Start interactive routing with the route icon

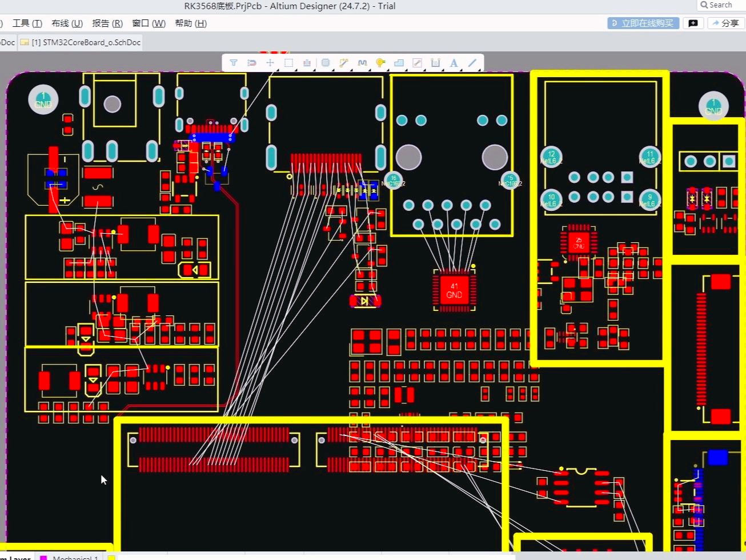click(343, 63)
